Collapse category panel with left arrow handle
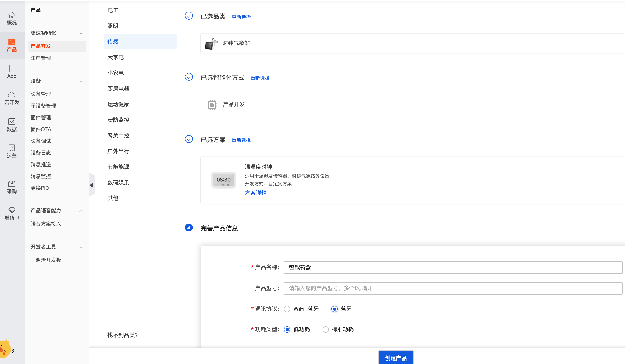Image resolution: width=625 pixels, height=364 pixels. pos(92,185)
